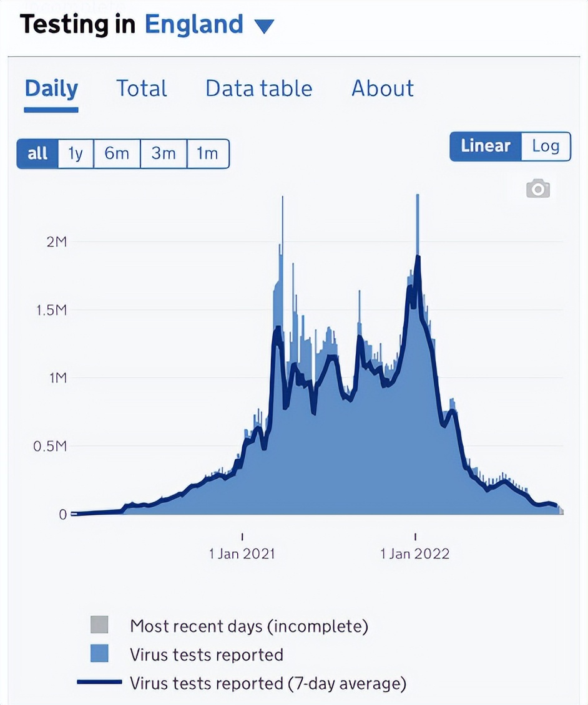Switch to the Data table tab

tap(258, 89)
